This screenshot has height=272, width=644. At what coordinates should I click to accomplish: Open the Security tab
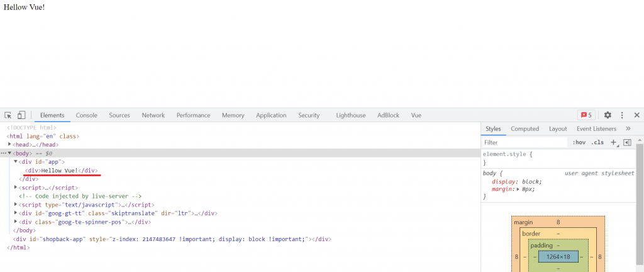(x=309, y=115)
